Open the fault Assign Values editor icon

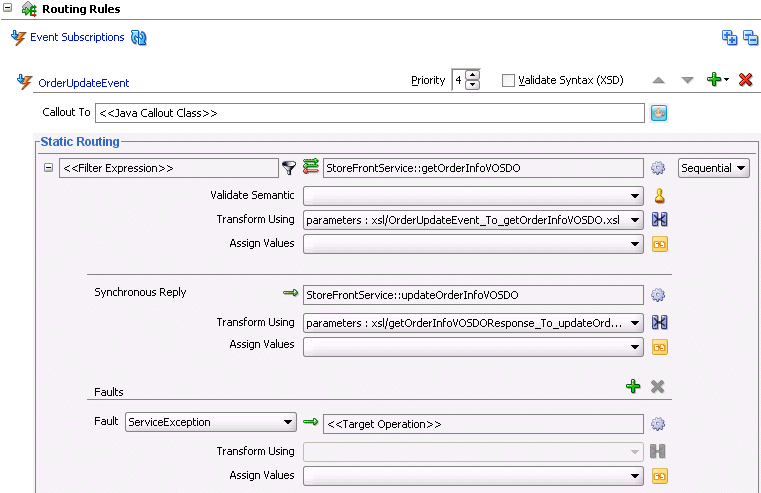660,476
